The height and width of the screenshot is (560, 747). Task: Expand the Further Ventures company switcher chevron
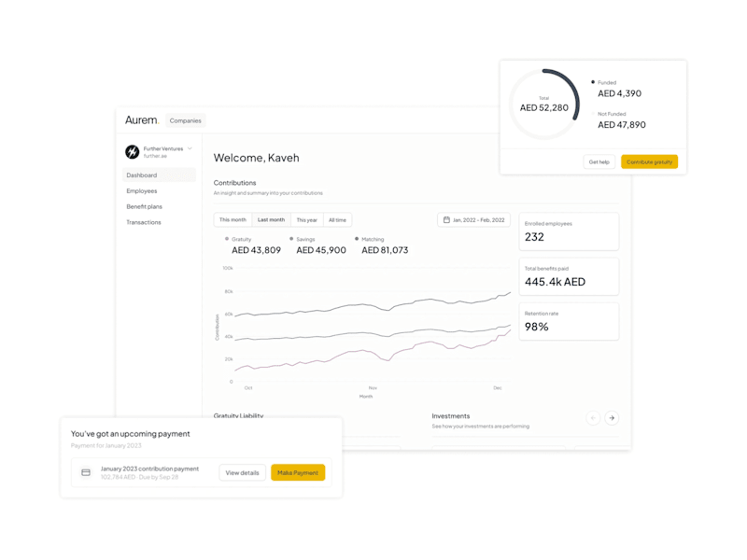[x=190, y=148]
